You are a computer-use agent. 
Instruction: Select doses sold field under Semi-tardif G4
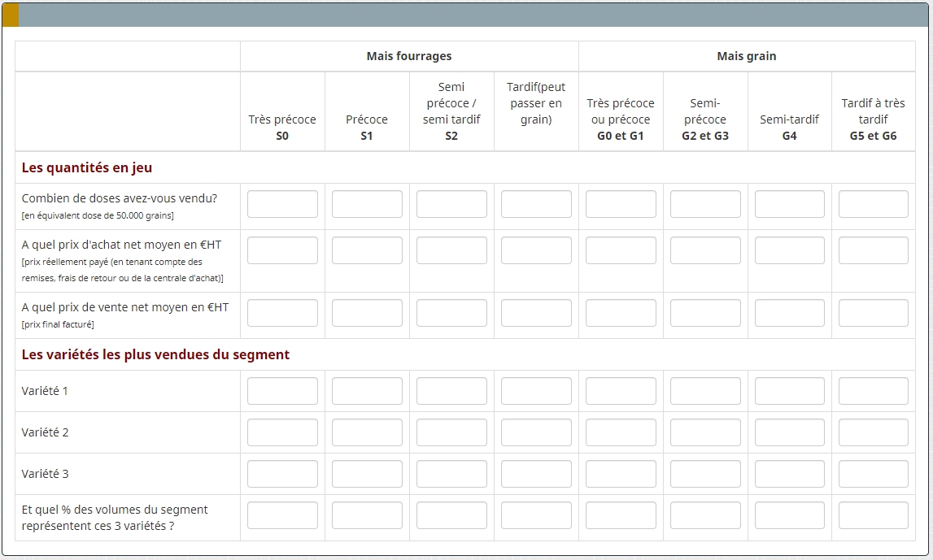click(789, 204)
